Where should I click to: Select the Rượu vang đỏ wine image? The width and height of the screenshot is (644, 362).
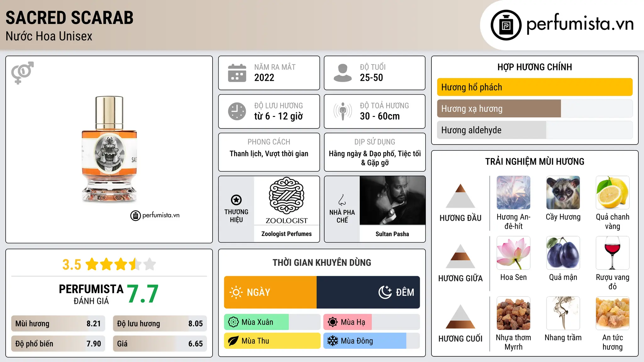pos(613,253)
